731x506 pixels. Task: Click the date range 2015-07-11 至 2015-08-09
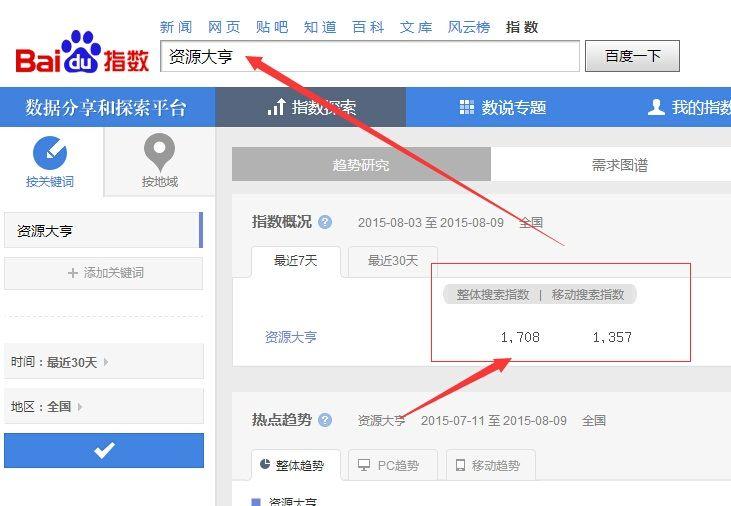(494, 421)
